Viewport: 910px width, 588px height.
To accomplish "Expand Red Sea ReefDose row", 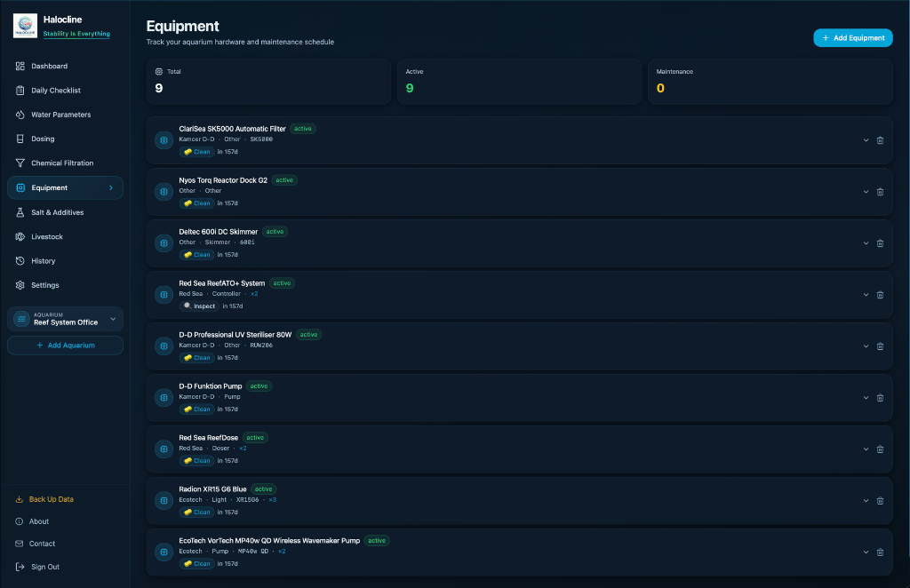I will tap(866, 450).
